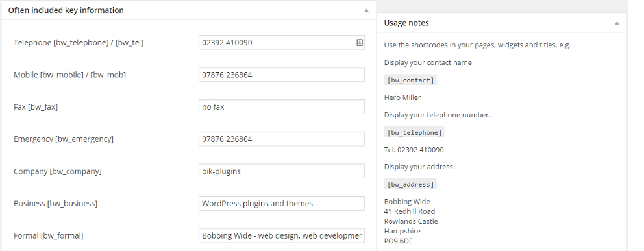
Task: Edit the Company field containing oik-plugins
Action: coord(281,171)
